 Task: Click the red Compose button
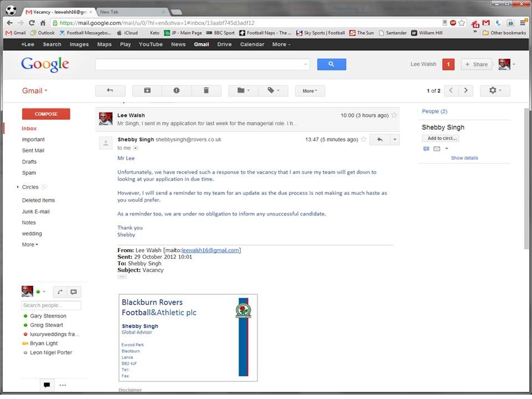[46, 114]
